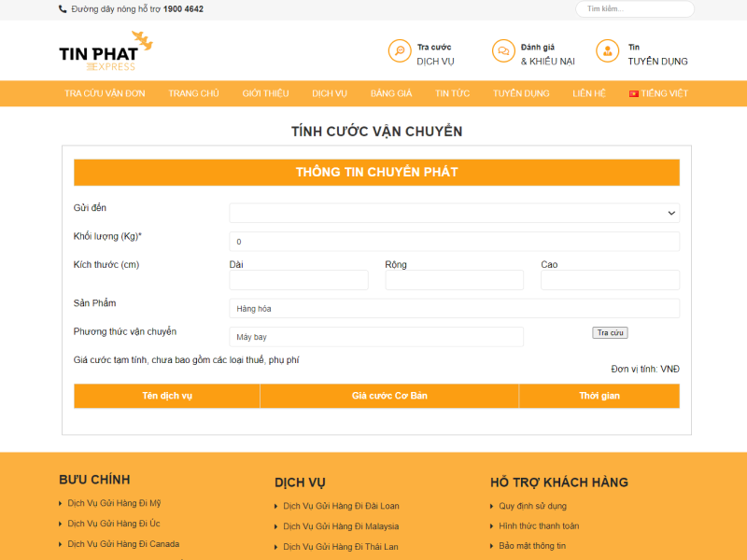Select TIẾNG VIỆT language option
The height and width of the screenshot is (560, 747).
tap(664, 93)
